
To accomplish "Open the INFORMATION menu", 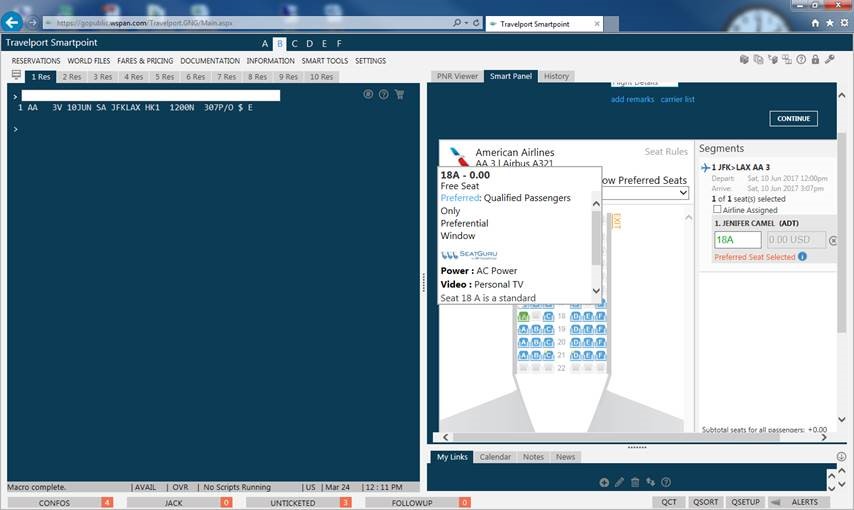I will 270,60.
